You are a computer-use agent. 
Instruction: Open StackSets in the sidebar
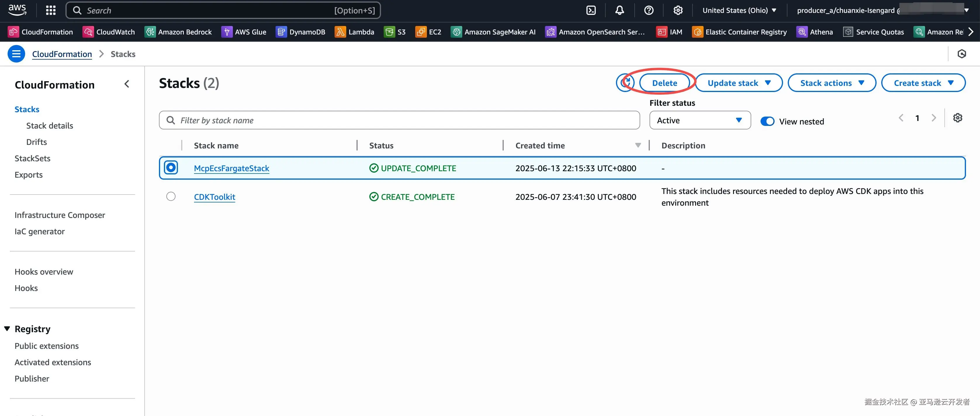point(32,158)
